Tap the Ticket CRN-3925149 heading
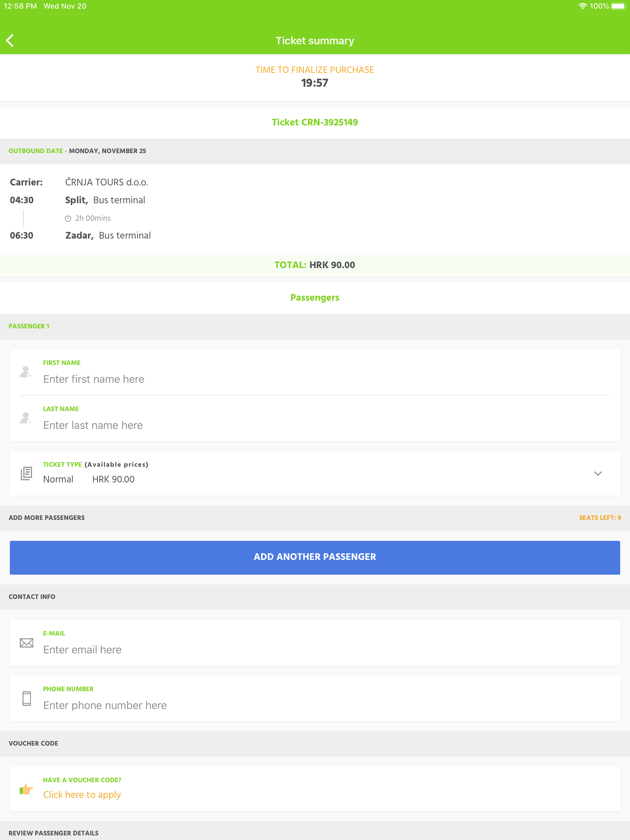 [315, 122]
